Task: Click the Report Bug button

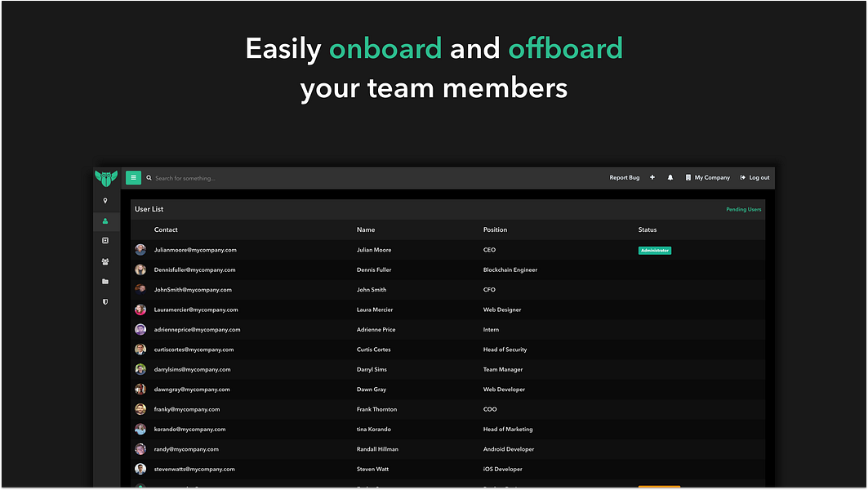Action: click(624, 177)
